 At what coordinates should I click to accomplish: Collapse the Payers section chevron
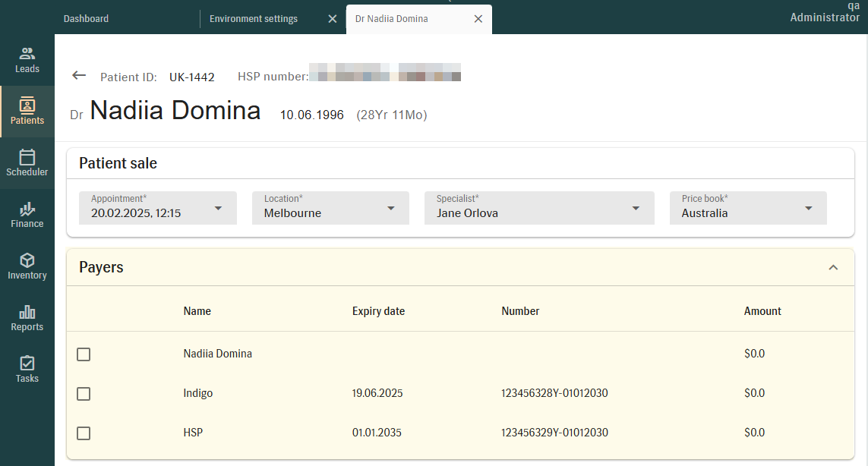pos(833,267)
